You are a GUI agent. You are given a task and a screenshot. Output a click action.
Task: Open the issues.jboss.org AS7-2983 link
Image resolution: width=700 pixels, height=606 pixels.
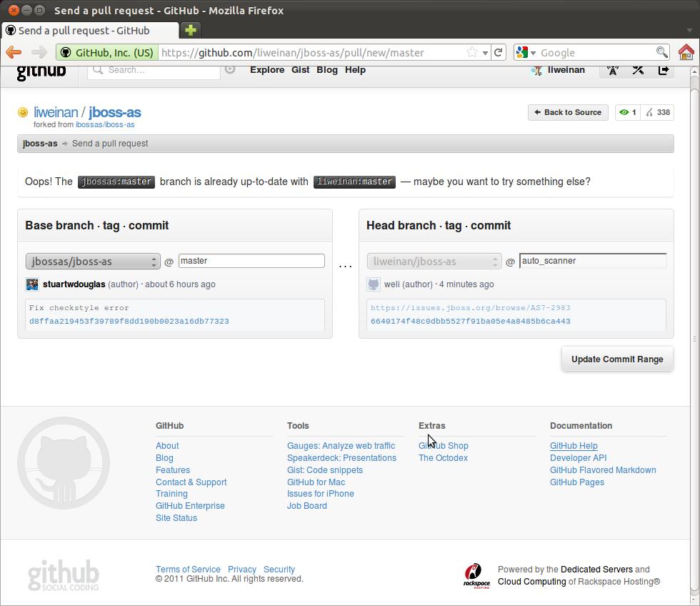coord(471,308)
